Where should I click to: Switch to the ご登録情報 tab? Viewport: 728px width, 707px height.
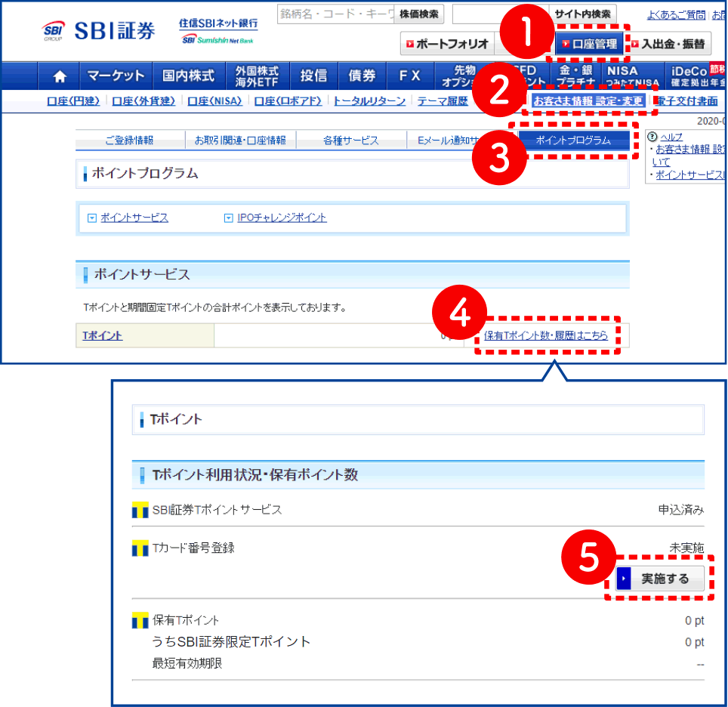click(130, 140)
